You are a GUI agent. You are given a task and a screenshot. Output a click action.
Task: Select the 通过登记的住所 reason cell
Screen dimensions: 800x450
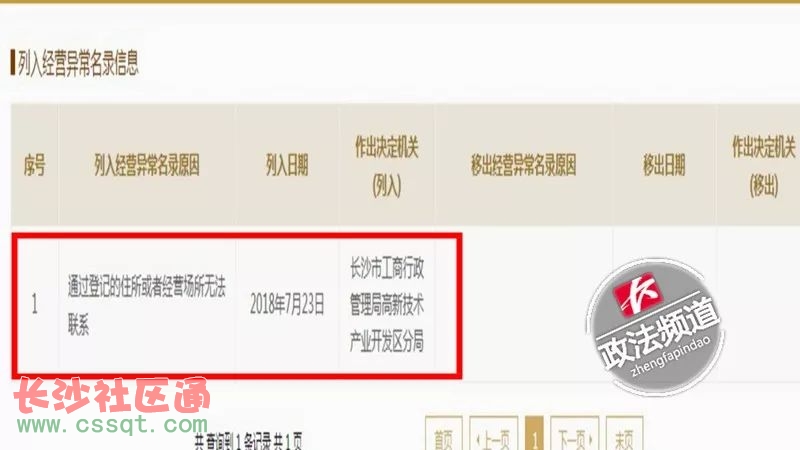146,304
